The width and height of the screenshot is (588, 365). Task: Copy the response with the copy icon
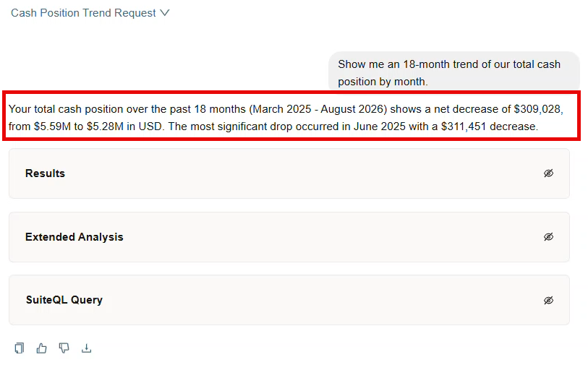click(20, 348)
